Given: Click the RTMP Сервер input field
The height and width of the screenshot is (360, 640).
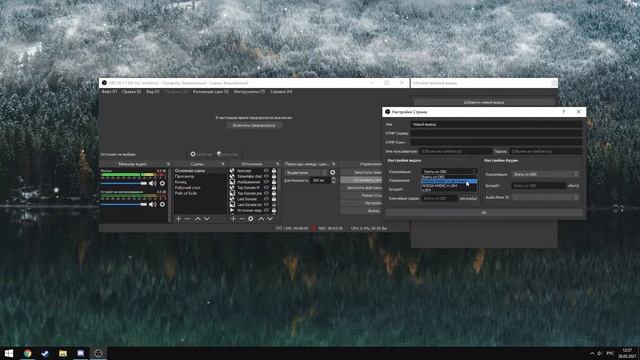Looking at the screenshot, I should 496,133.
